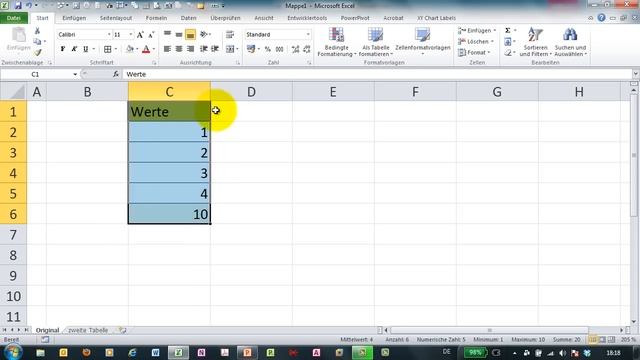Set text orientation in the Ausrichtung group
640x360 pixels.
(x=204, y=35)
